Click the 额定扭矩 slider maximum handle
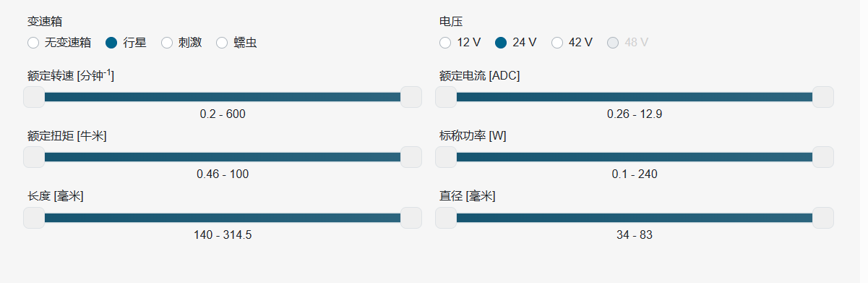Screen dimensions: 868x283 click(411, 157)
